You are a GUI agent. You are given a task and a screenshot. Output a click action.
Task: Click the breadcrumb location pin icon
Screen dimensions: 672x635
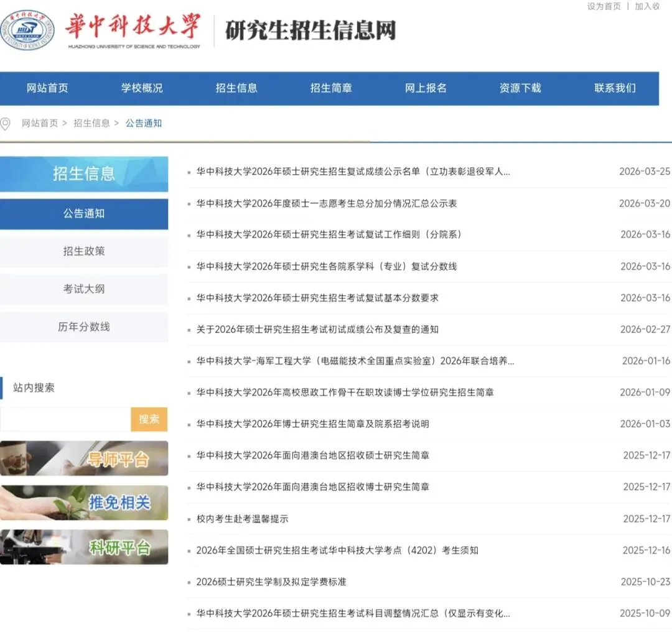coord(5,124)
